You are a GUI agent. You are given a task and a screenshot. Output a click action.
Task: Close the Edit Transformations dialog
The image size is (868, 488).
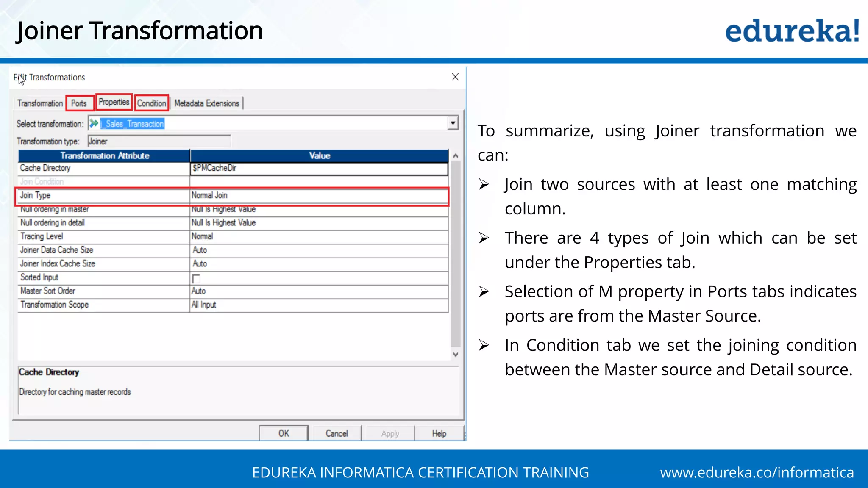[455, 77]
